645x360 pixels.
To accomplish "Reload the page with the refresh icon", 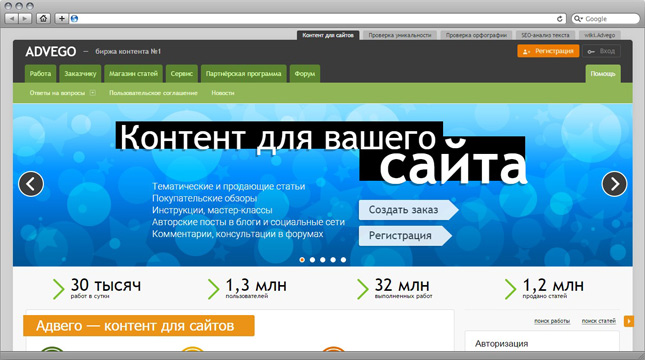I will 559,19.
